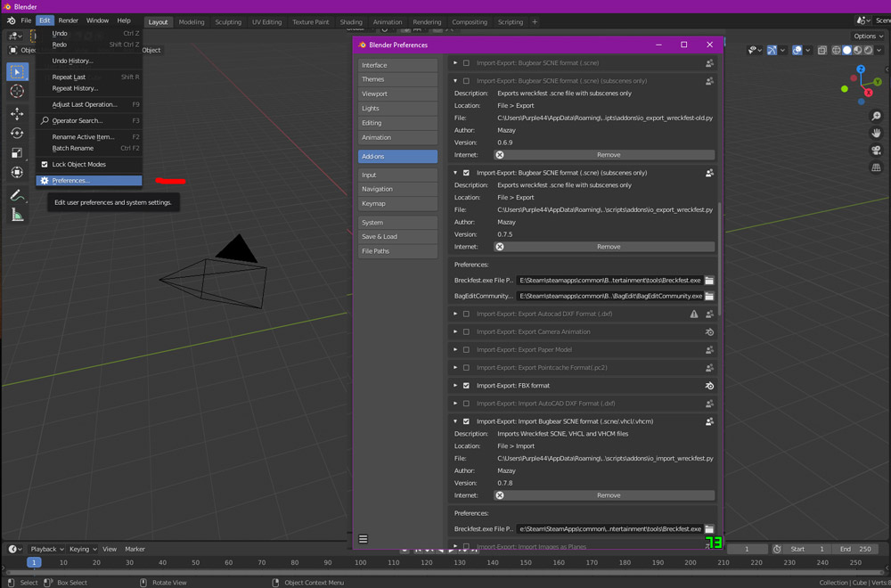This screenshot has width=891, height=588.
Task: Remove the version 0.7.8 import add-on
Action: point(605,495)
